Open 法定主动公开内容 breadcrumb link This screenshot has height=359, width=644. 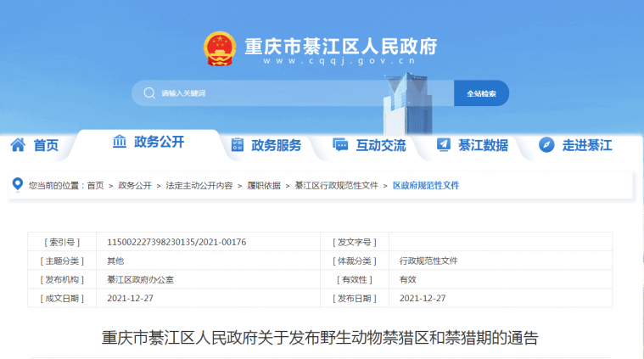tap(199, 185)
